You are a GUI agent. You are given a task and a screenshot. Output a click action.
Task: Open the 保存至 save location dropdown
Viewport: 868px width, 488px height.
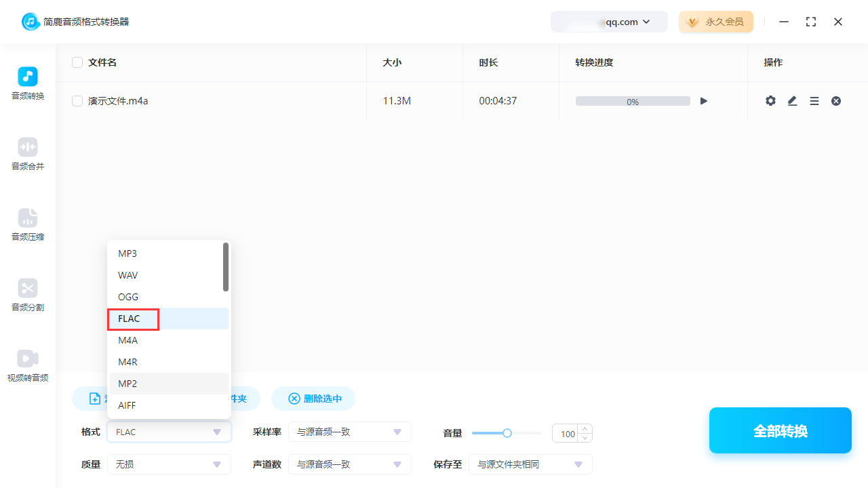click(530, 464)
